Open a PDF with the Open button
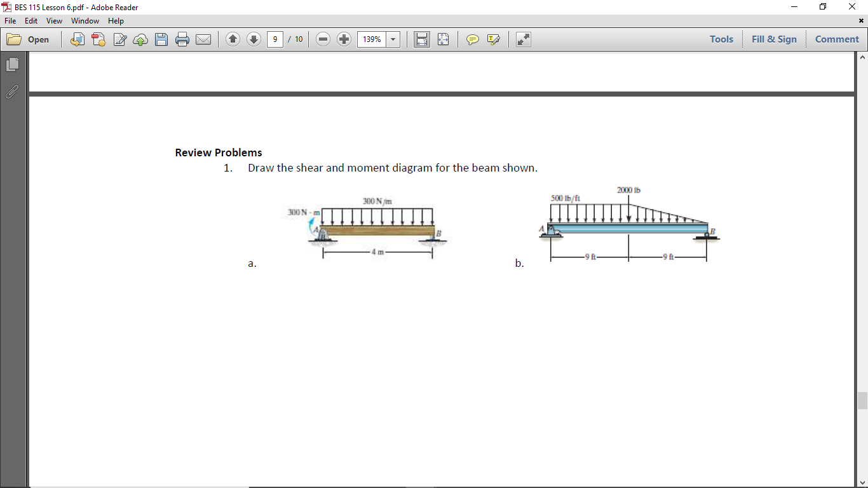 tap(29, 39)
